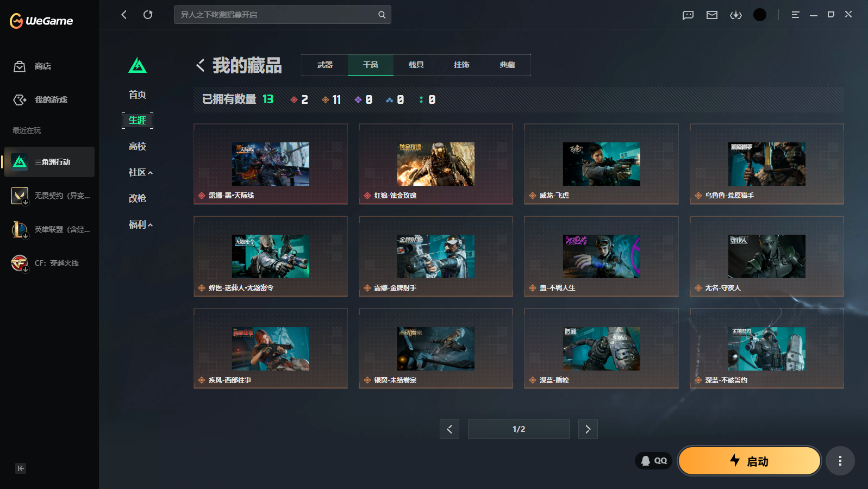Click the user avatar circle

click(760, 15)
